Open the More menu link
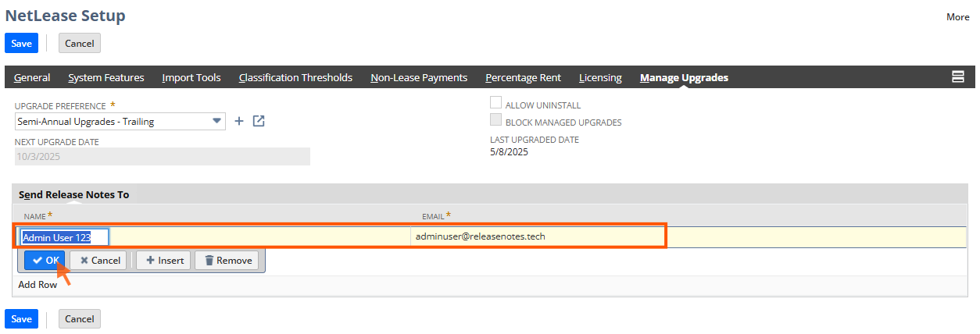The image size is (980, 334). tap(957, 16)
